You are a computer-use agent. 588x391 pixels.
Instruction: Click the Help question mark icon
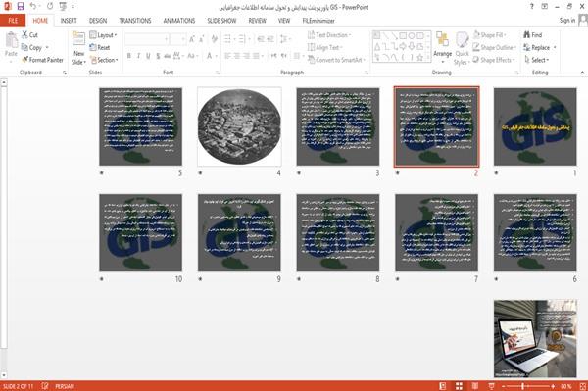531,7
